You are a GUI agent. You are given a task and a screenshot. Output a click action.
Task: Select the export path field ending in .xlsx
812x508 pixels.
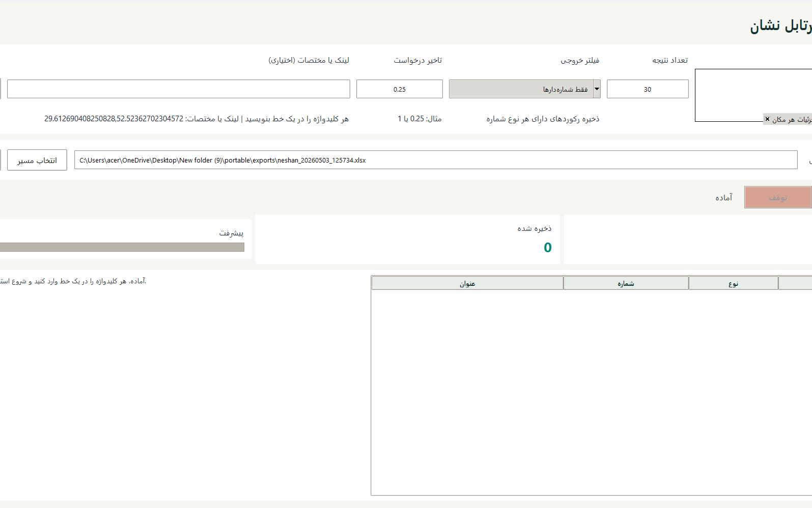click(436, 160)
